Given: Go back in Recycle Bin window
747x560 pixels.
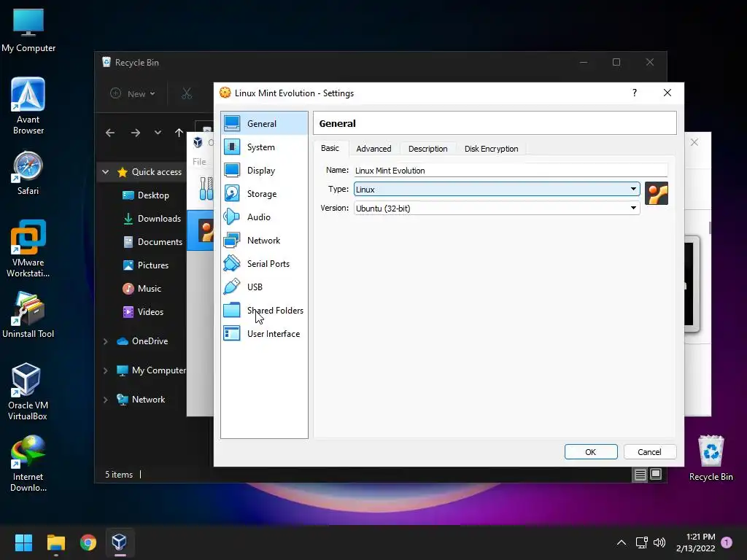Looking at the screenshot, I should coord(110,133).
